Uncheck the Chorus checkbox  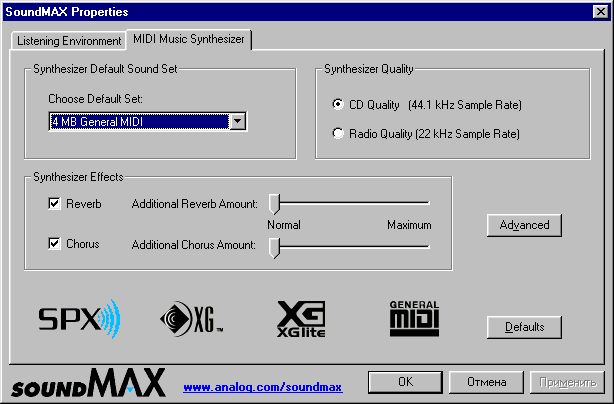coord(54,243)
